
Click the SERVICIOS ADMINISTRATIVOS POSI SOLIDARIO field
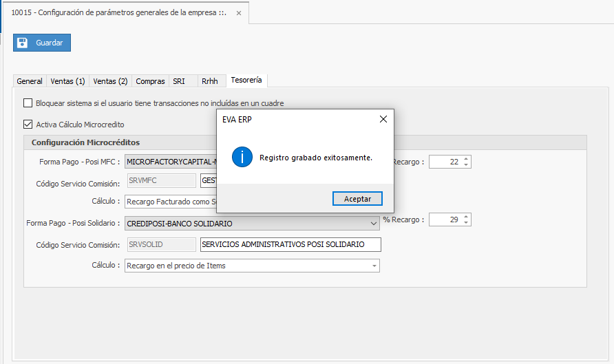(290, 245)
